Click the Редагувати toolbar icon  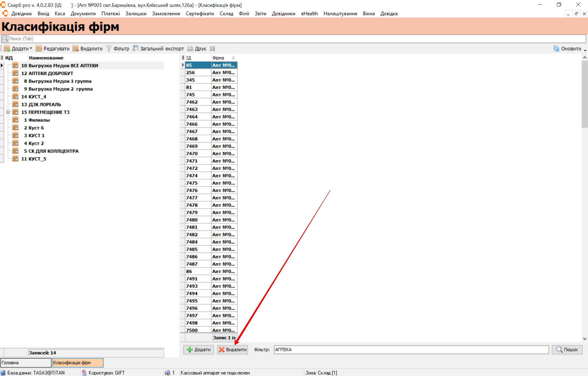click(x=39, y=49)
